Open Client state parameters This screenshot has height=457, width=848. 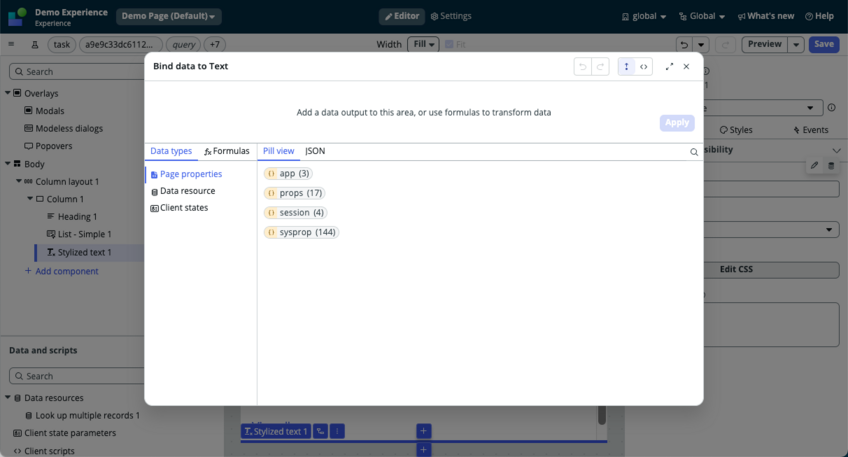pyautogui.click(x=70, y=433)
